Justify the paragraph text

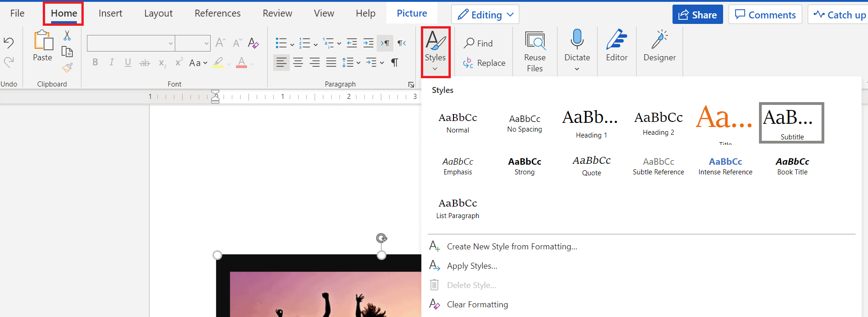pos(331,62)
